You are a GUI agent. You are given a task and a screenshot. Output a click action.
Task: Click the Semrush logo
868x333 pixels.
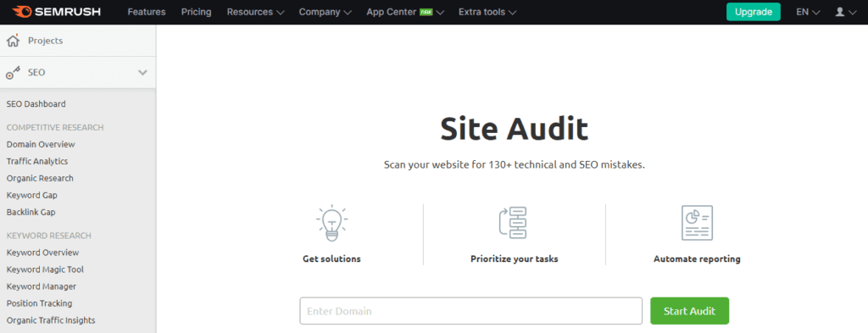click(x=57, y=12)
